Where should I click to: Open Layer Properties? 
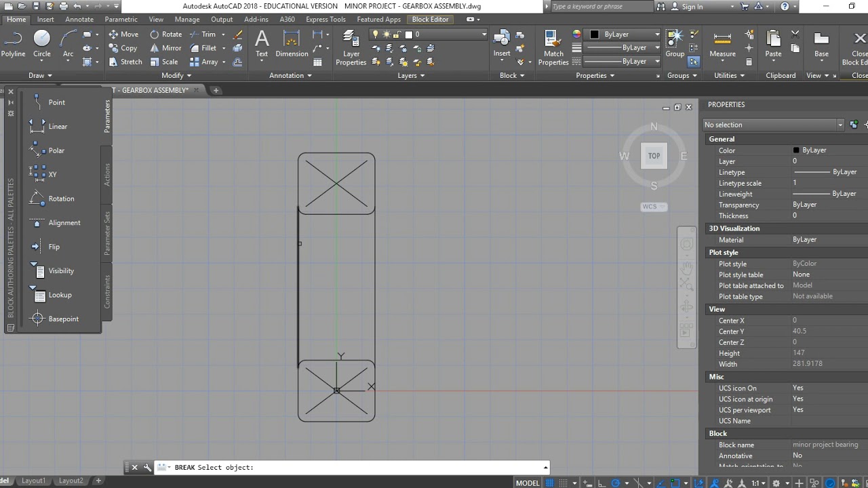coord(351,47)
